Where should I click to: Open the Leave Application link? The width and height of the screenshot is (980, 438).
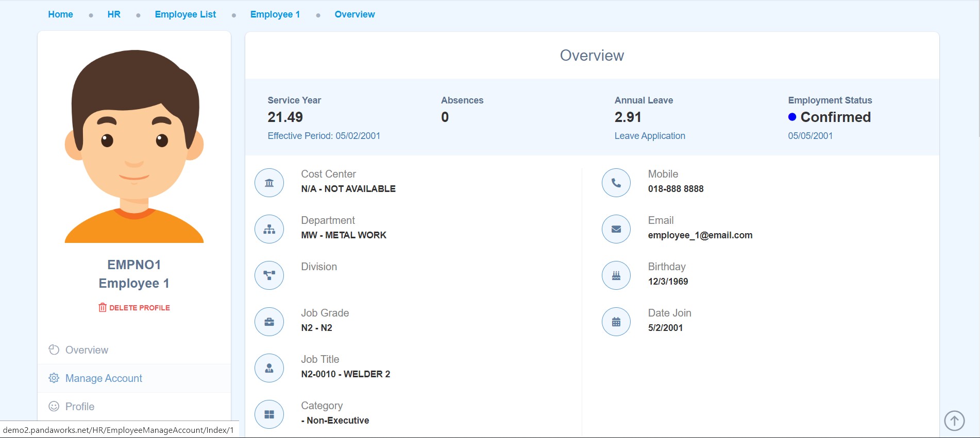[649, 136]
